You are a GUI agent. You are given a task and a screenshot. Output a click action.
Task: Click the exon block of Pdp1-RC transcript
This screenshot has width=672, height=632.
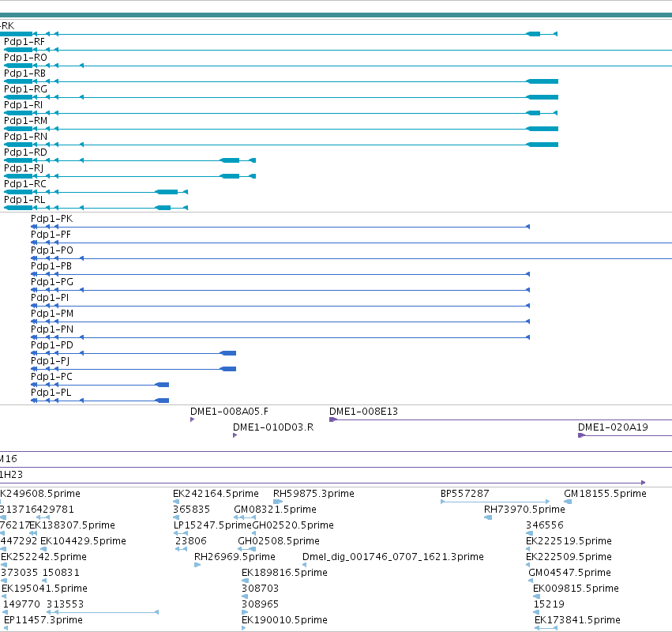pos(167,192)
